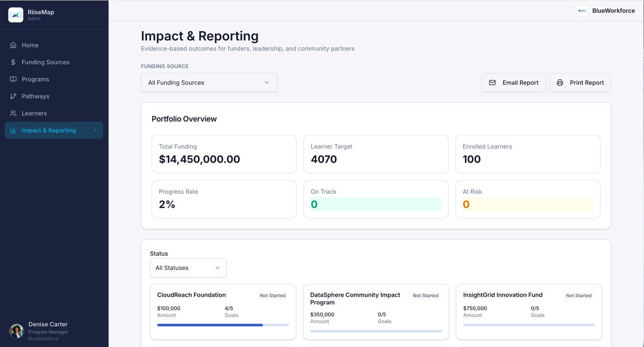644x347 pixels.
Task: Click the Impact & Reporting chart icon
Action: pos(13,130)
